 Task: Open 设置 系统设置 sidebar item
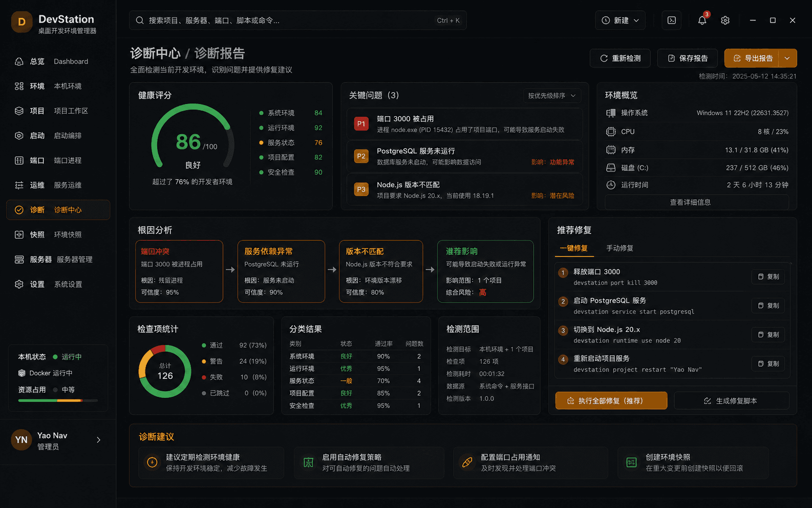coord(58,284)
